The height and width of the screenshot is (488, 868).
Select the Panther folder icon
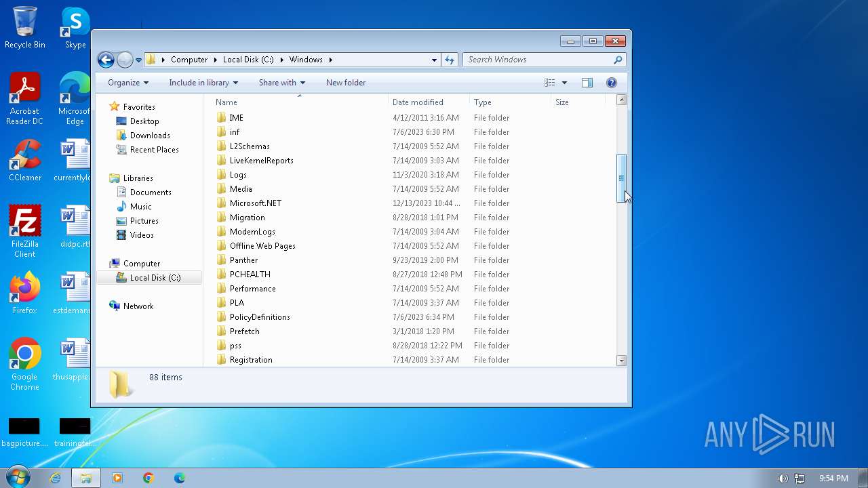(221, 260)
